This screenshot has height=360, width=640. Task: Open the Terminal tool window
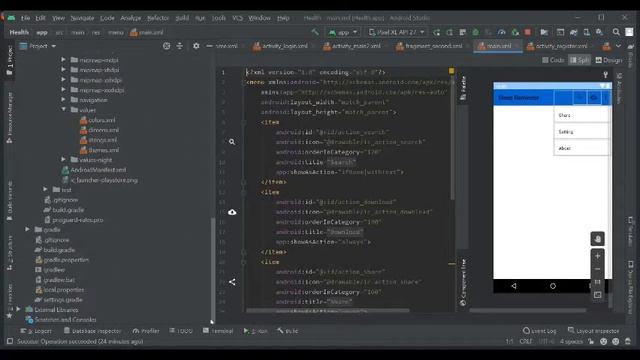pos(218,331)
